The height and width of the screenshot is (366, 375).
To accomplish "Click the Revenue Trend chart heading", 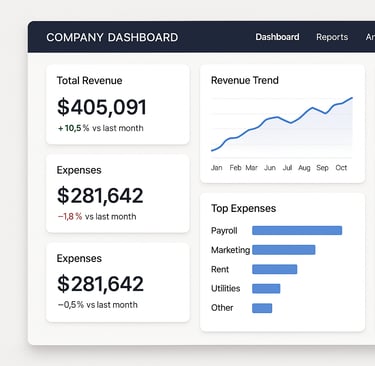I will coord(245,80).
